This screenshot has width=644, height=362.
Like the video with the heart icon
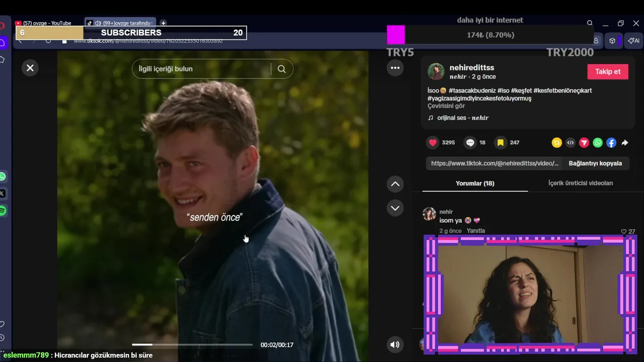pyautogui.click(x=433, y=143)
